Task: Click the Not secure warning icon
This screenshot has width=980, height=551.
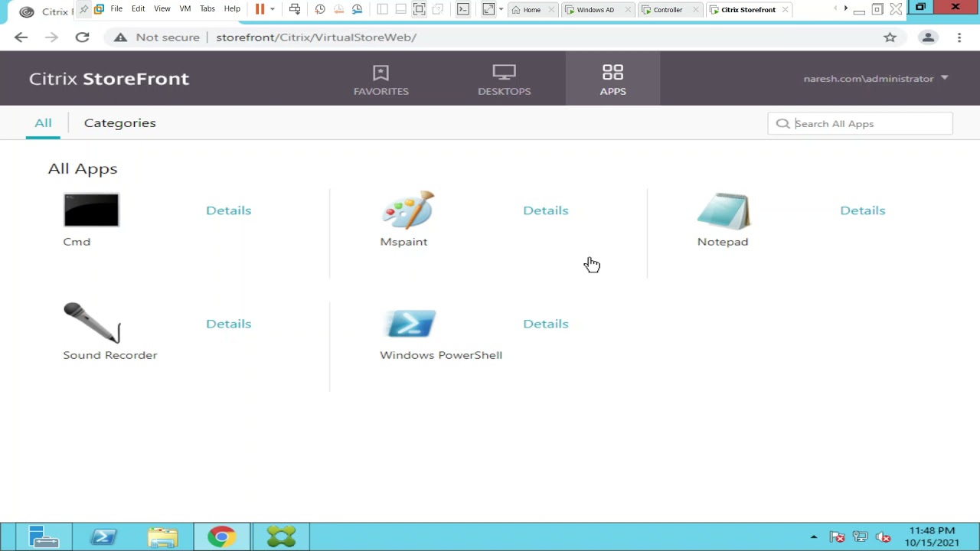Action: tap(120, 37)
